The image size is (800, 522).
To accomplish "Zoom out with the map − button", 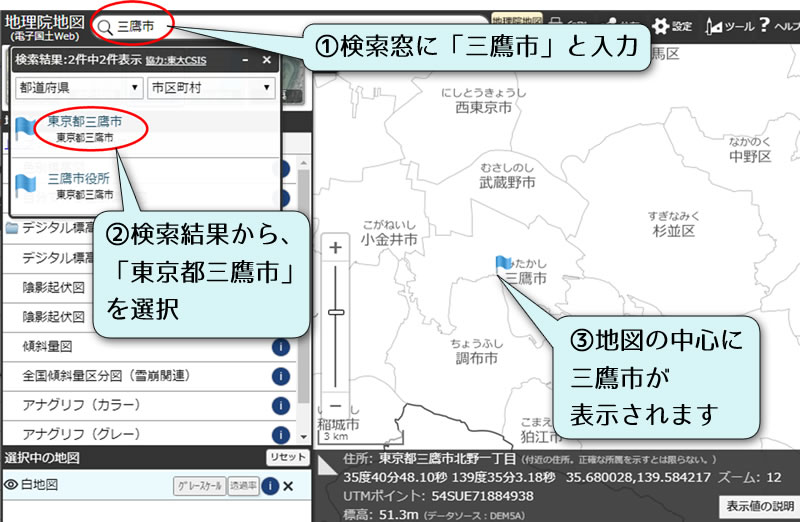I will coord(335,406).
